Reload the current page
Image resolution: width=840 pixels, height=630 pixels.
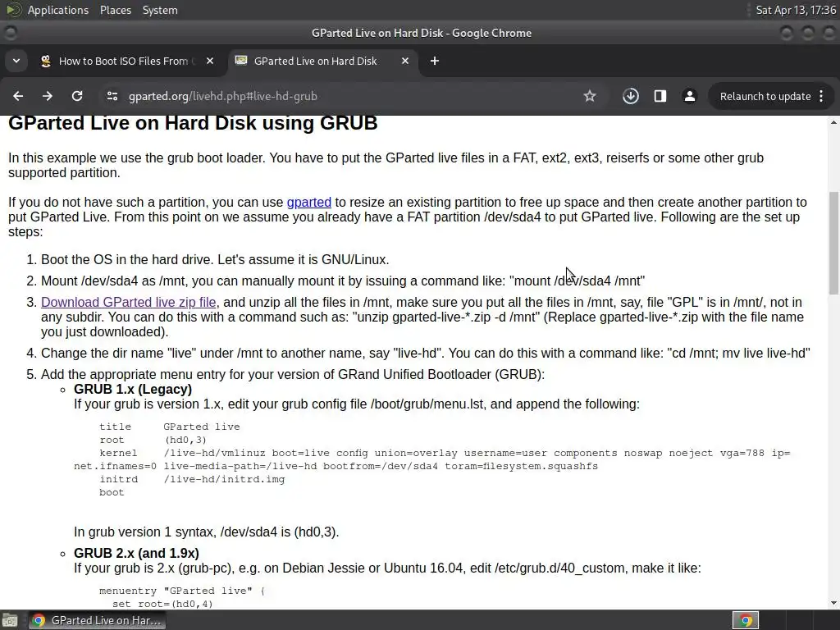click(x=77, y=96)
